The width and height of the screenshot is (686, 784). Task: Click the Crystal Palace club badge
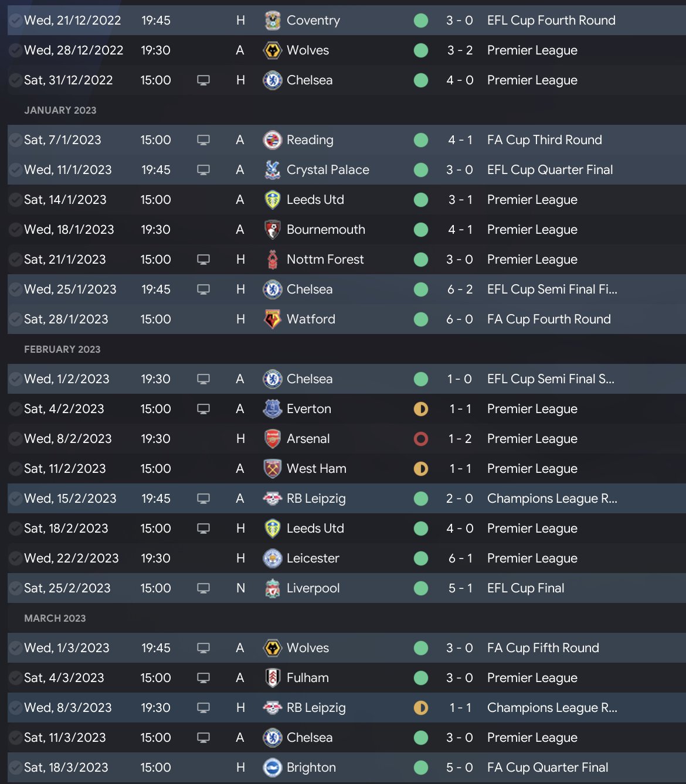[x=272, y=170]
